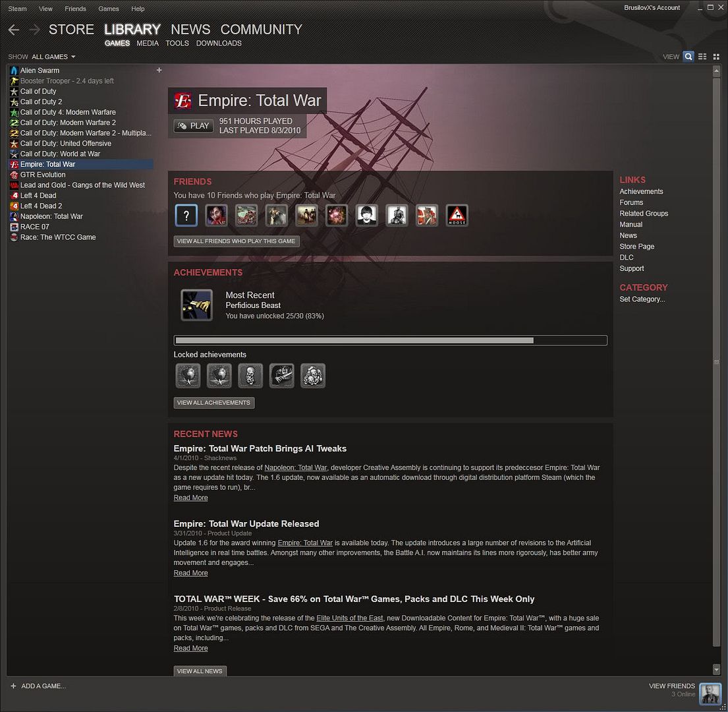Click the forward navigation arrow
This screenshot has height=712, width=728.
click(x=34, y=30)
